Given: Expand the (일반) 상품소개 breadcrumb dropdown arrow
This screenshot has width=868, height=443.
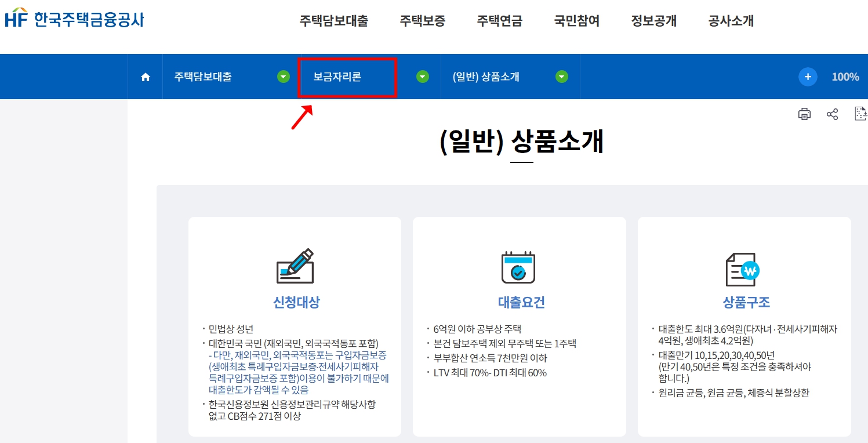Looking at the screenshot, I should pyautogui.click(x=561, y=77).
